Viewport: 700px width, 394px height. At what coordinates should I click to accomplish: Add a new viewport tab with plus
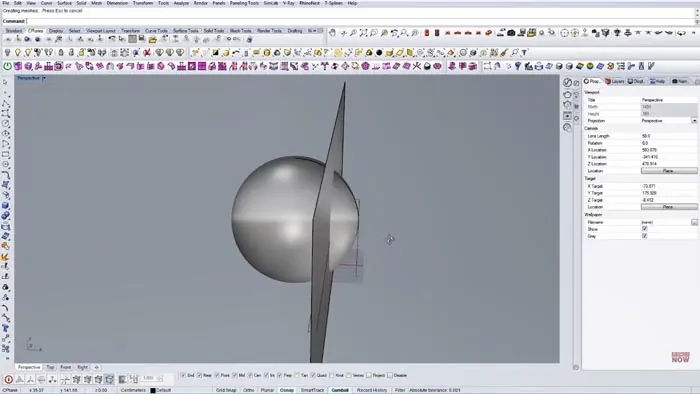point(96,367)
